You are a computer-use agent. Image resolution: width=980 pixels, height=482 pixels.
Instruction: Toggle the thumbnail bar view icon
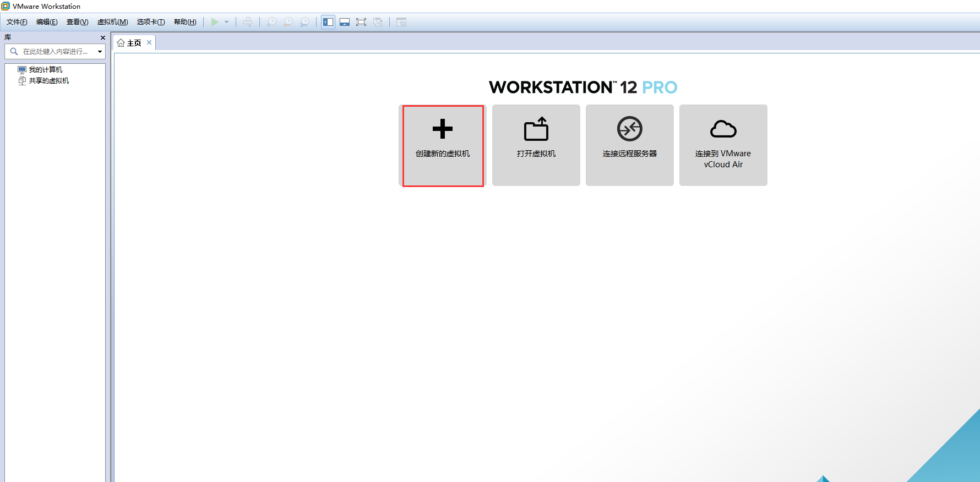point(345,22)
